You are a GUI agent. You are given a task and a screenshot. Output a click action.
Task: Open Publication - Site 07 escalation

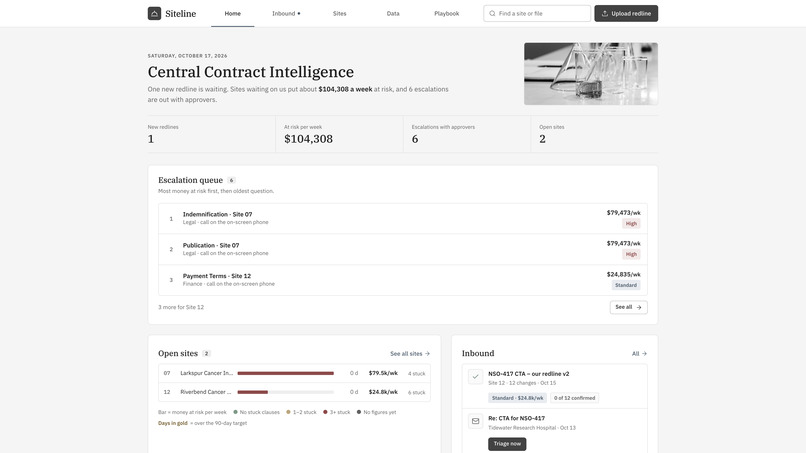coord(402,249)
